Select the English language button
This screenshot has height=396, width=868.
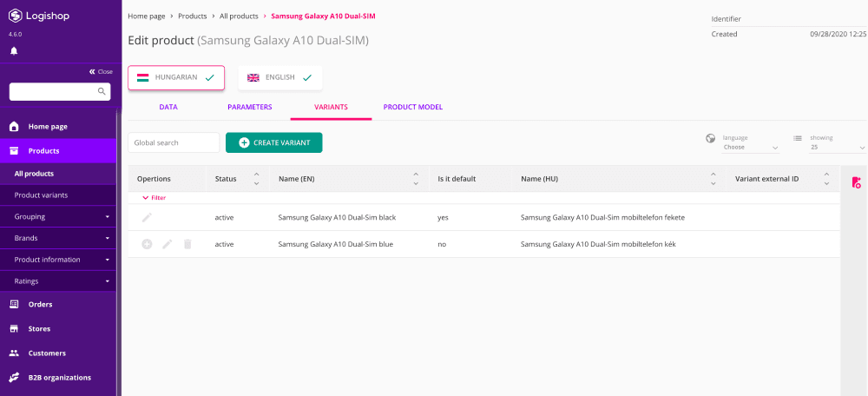click(x=280, y=77)
